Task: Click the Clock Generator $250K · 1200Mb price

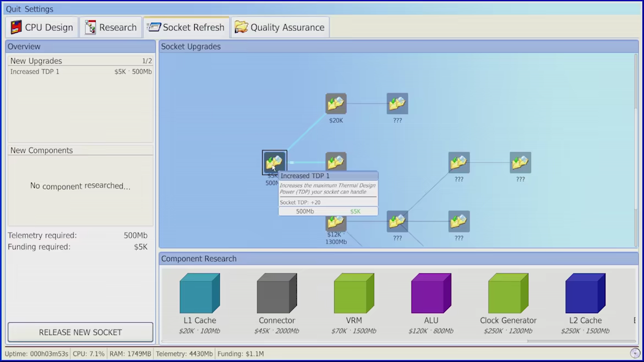Action: tap(509, 331)
